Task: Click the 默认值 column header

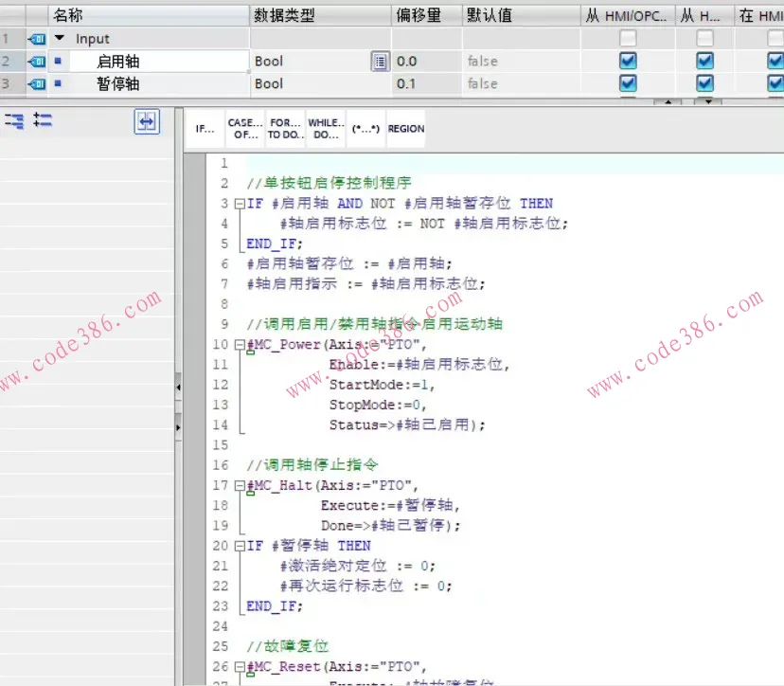Action: coord(521,15)
